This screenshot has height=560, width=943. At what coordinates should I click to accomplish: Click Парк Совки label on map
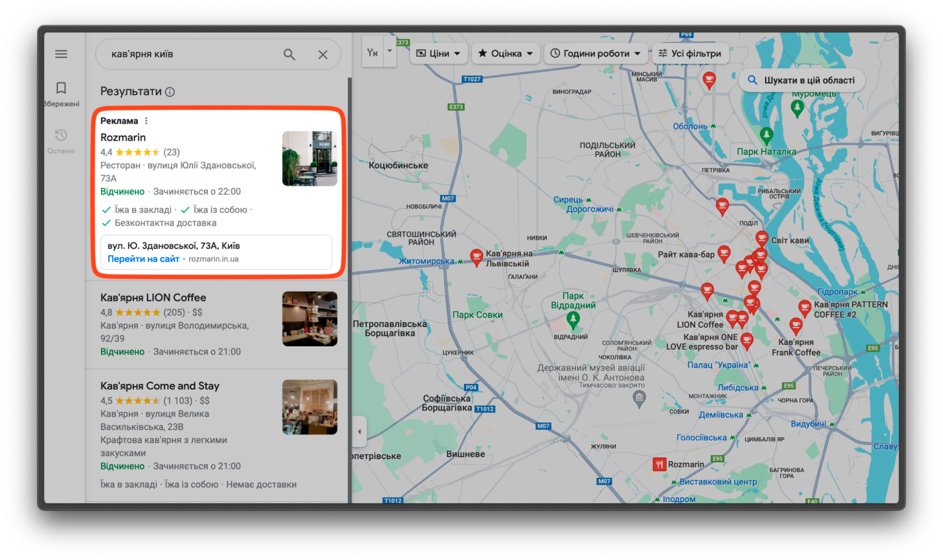click(x=477, y=315)
